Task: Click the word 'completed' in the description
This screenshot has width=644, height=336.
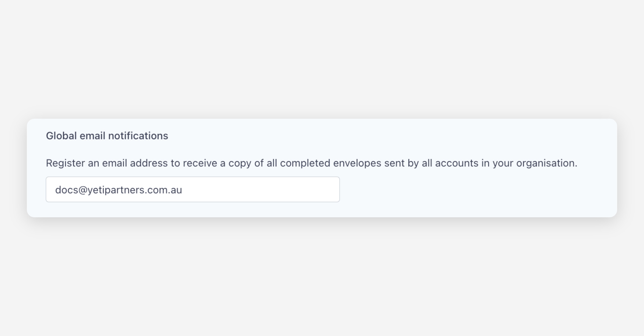Action: 305,163
